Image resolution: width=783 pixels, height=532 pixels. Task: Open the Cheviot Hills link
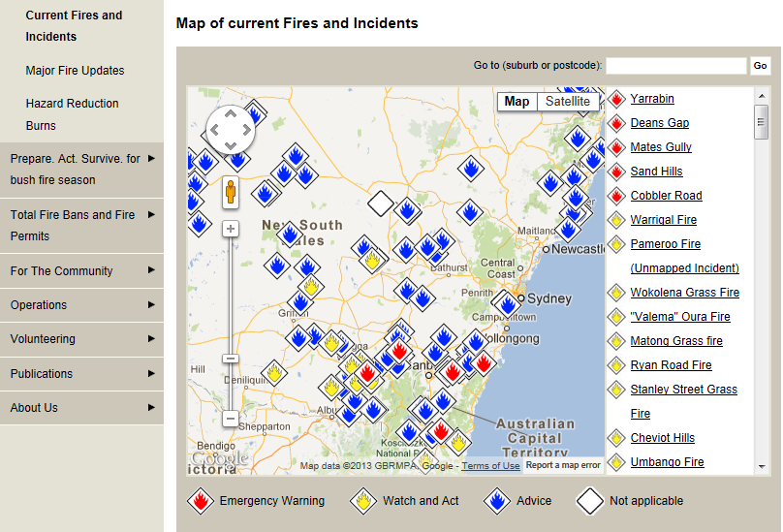coord(662,438)
